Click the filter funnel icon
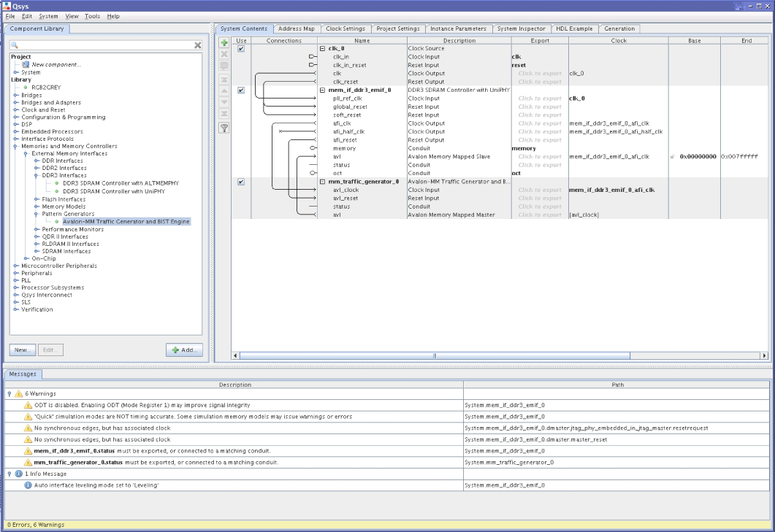The height and width of the screenshot is (532, 775). tap(224, 128)
